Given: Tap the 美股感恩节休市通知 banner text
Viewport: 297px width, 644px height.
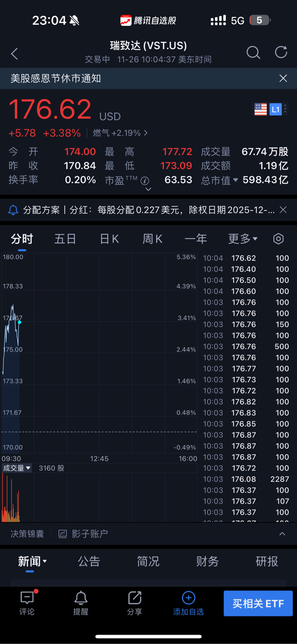Looking at the screenshot, I should pyautogui.click(x=56, y=79).
